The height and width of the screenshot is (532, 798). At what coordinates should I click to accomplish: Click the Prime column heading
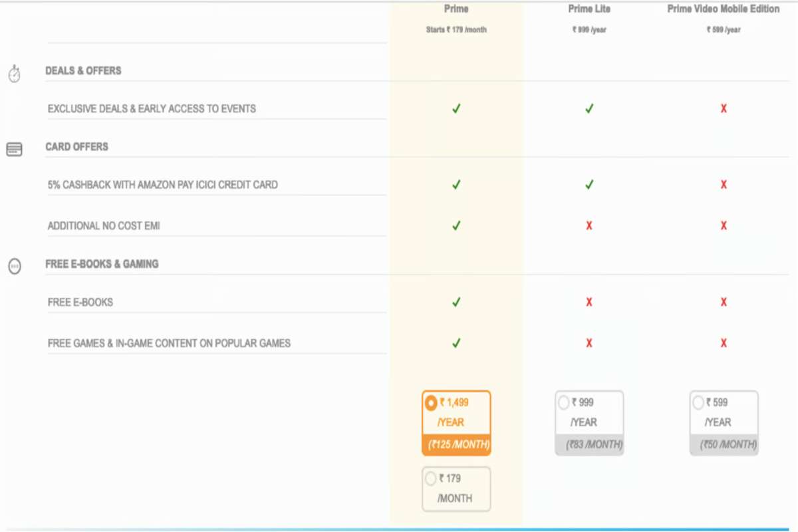pos(456,9)
